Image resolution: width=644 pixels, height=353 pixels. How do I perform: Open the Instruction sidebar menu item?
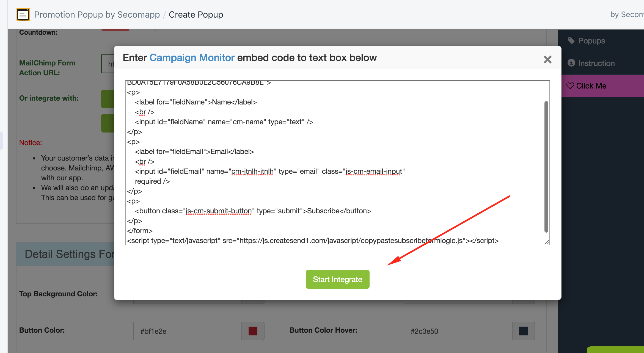click(601, 63)
